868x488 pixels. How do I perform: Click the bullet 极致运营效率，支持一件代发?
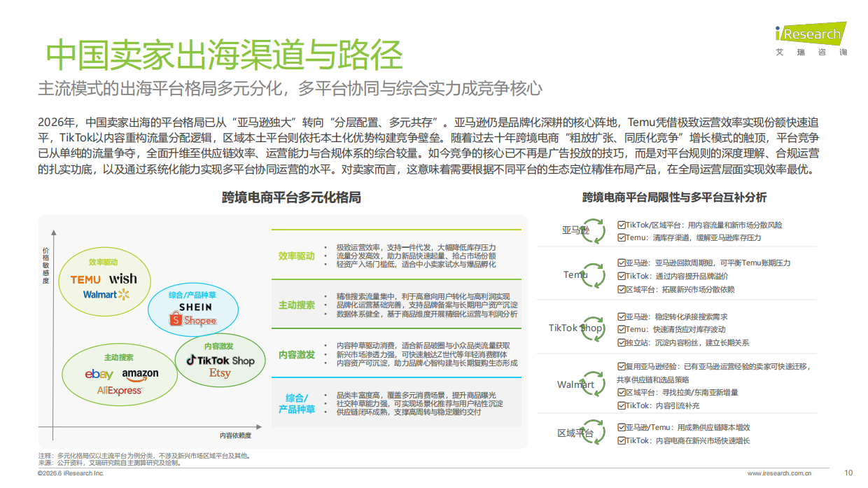click(416, 248)
